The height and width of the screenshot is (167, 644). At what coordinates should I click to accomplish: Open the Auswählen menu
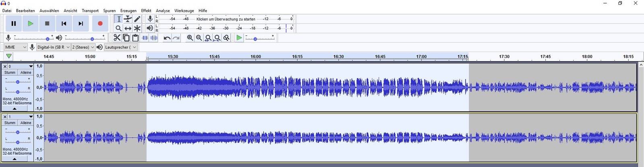point(49,10)
